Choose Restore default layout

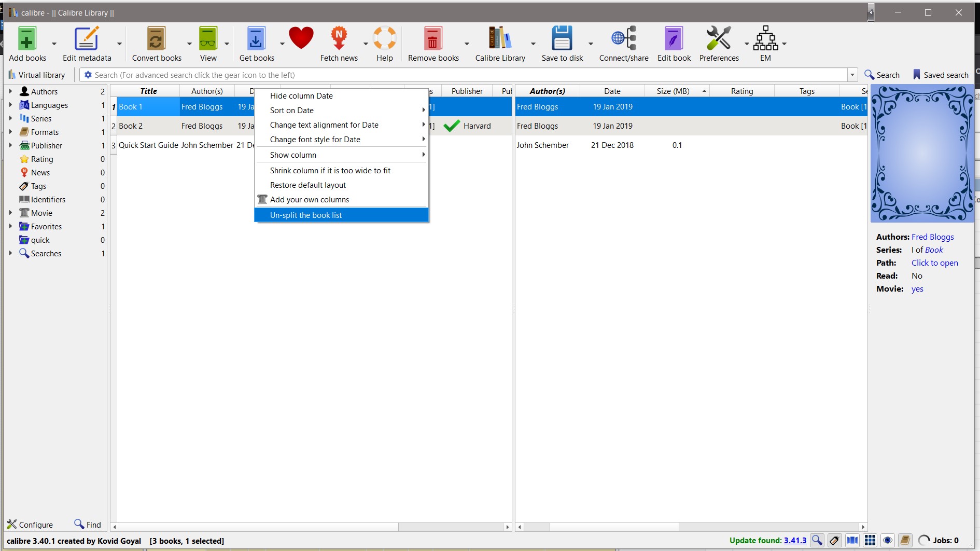pyautogui.click(x=341, y=185)
